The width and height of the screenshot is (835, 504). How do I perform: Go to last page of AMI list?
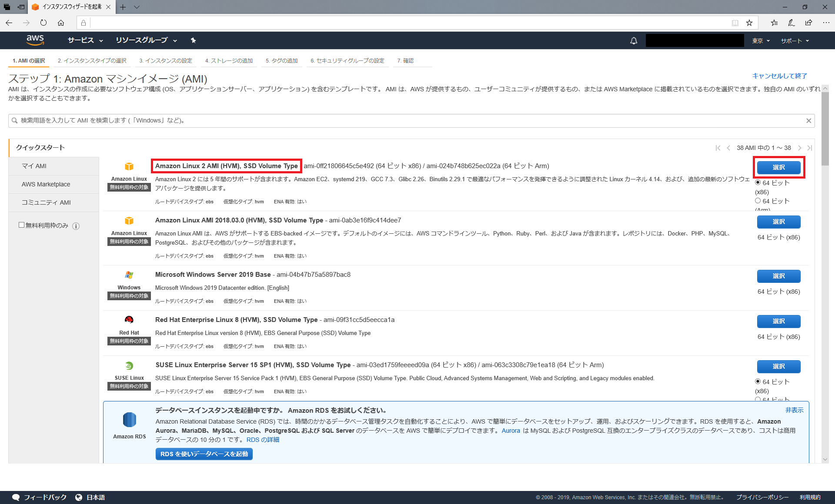[x=809, y=148]
